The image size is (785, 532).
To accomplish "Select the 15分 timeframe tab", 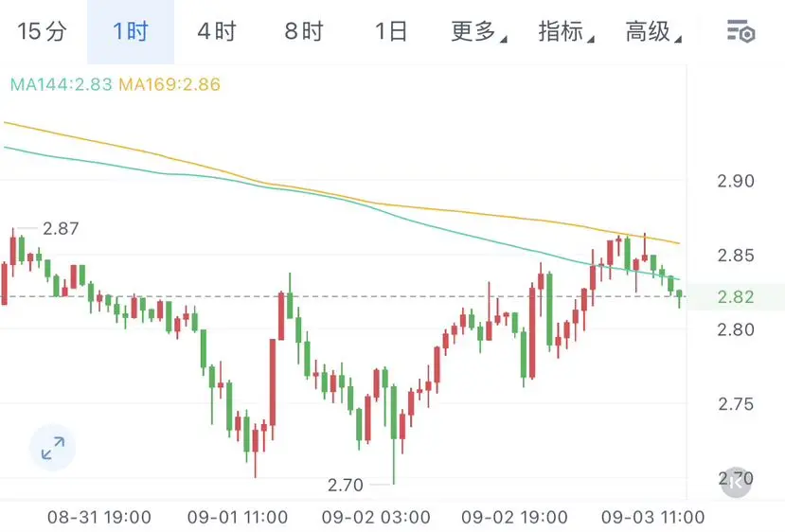I will tap(42, 31).
